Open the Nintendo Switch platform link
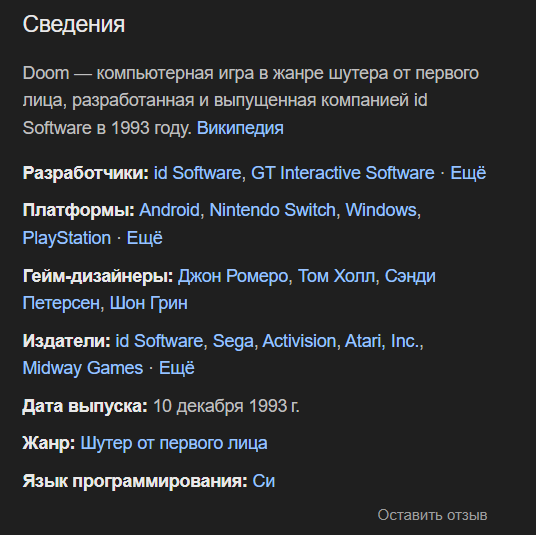The height and width of the screenshot is (535, 536). point(272,210)
